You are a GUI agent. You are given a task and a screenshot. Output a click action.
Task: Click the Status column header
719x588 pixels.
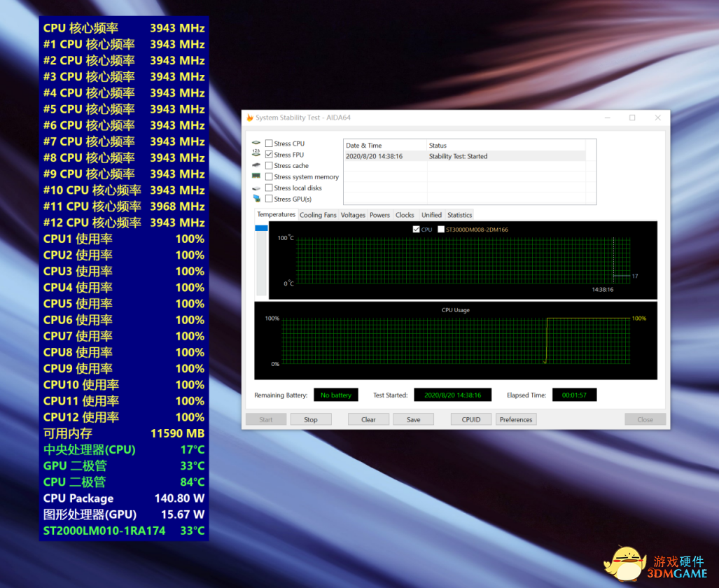point(506,146)
